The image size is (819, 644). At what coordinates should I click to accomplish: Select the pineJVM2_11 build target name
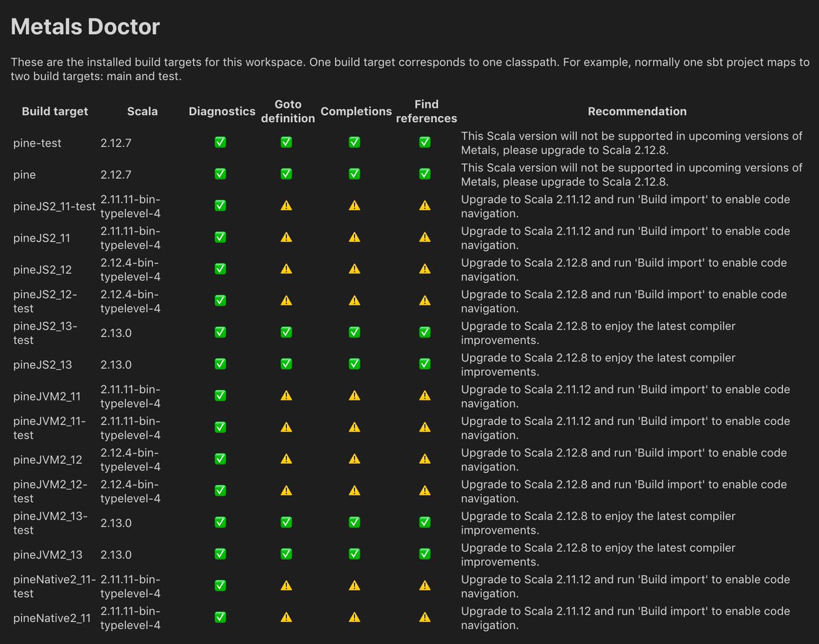click(47, 396)
